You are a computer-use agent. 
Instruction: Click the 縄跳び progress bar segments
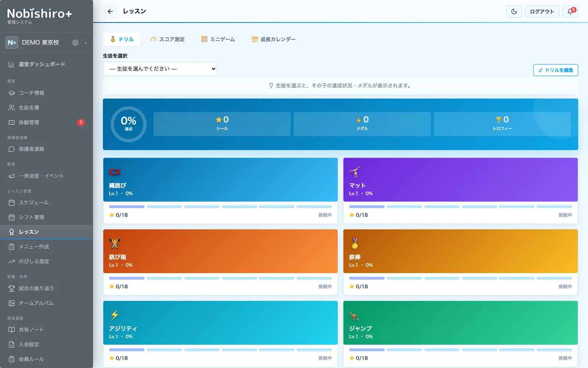click(220, 206)
